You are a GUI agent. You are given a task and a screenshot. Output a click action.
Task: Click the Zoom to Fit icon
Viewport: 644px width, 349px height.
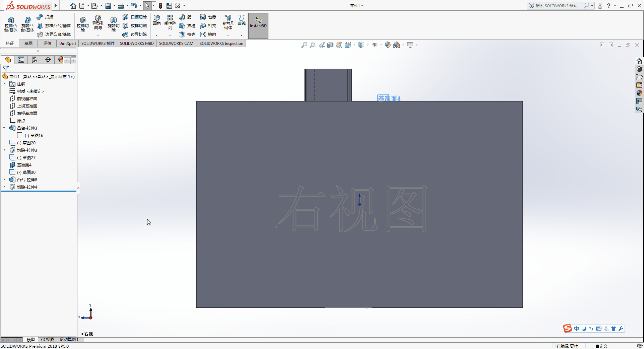[304, 45]
